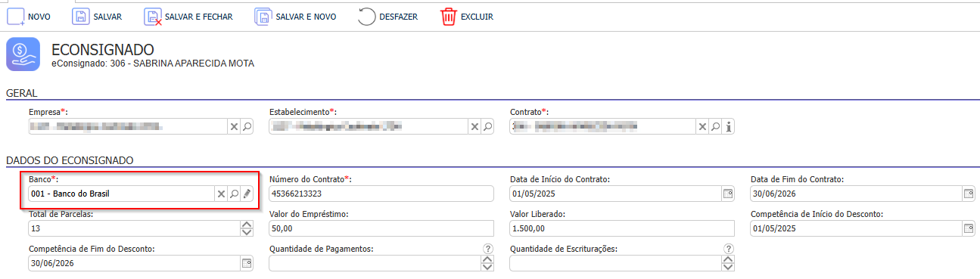The width and height of the screenshot is (980, 279).
Task: Open calendar for Data de Fim do Contrato
Action: (x=969, y=194)
